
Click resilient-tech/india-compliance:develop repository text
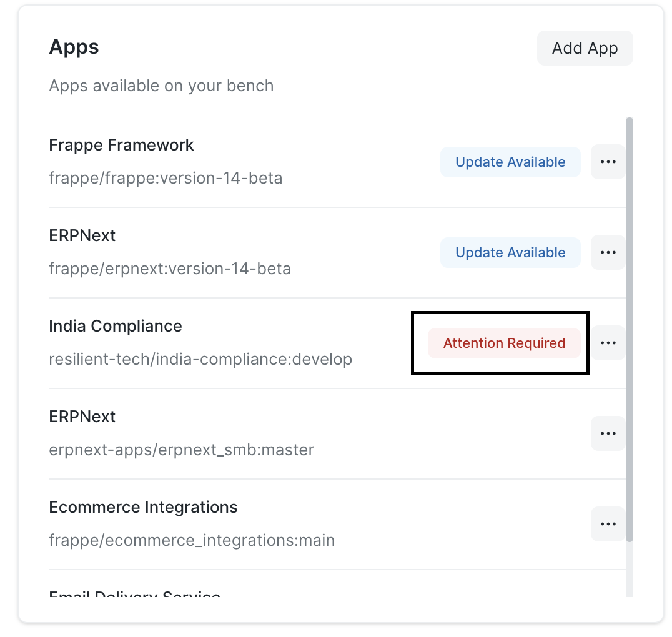[x=200, y=360]
